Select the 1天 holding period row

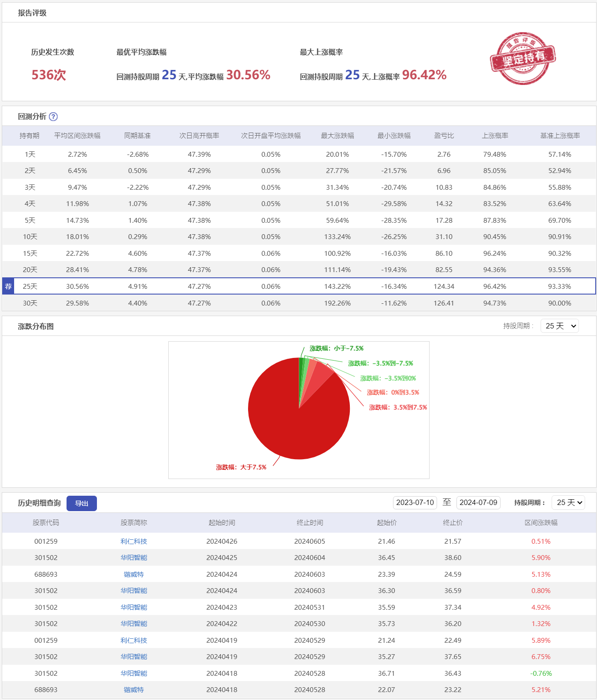(x=299, y=154)
